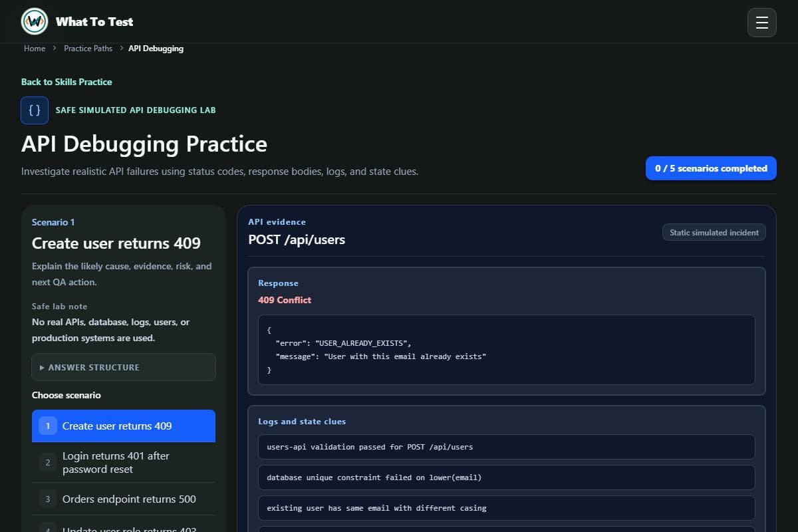Click the API evidence label

[x=277, y=222]
